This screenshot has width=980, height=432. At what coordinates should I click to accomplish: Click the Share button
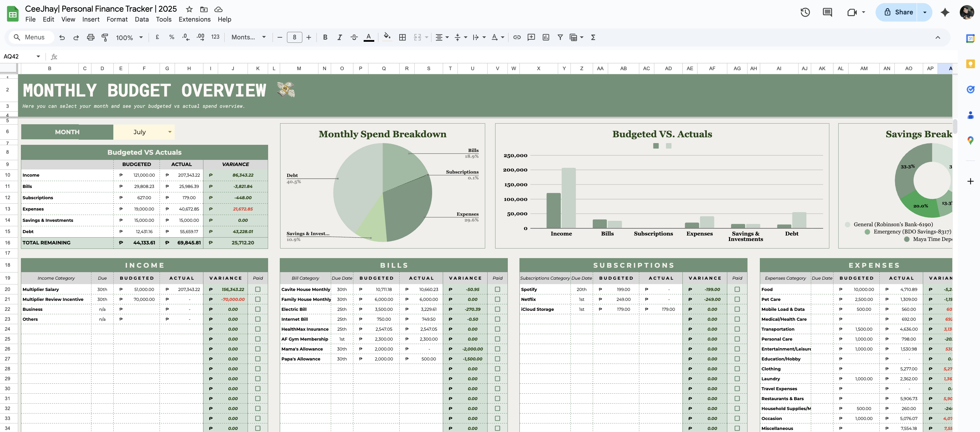[898, 12]
